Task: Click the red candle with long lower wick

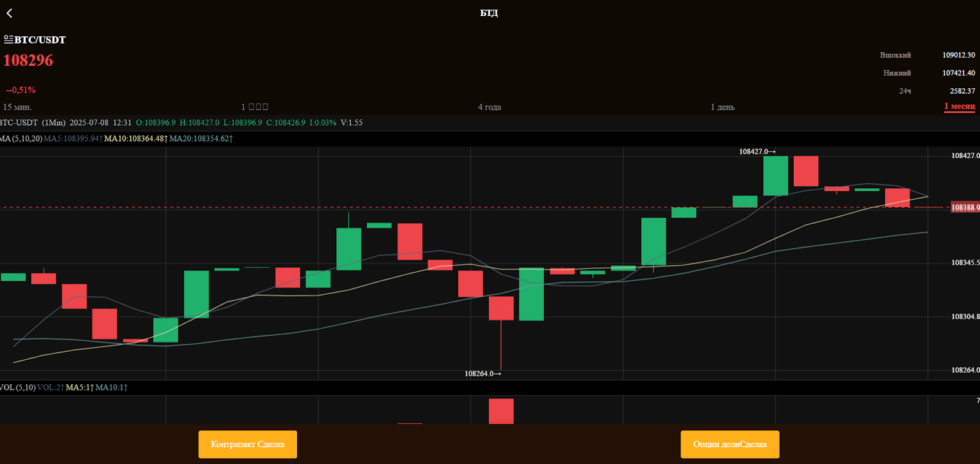Action: point(501,308)
